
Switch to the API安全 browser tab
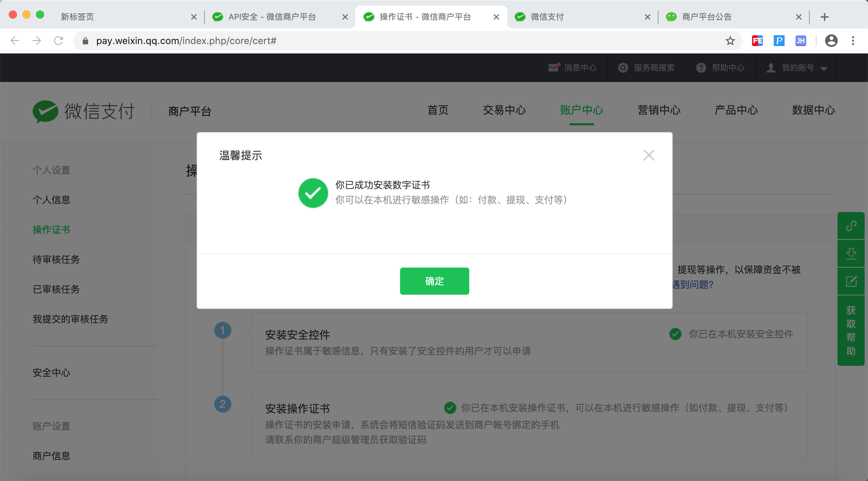click(x=272, y=17)
